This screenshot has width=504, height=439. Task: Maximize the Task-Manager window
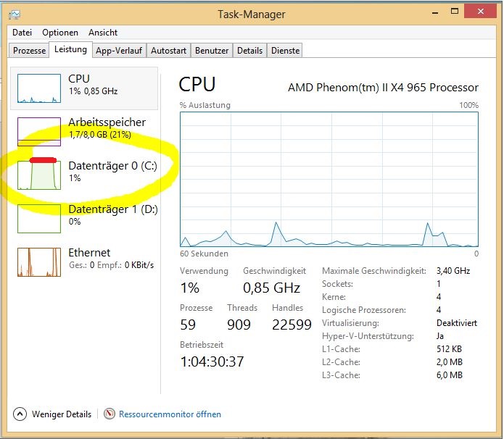tap(455, 12)
